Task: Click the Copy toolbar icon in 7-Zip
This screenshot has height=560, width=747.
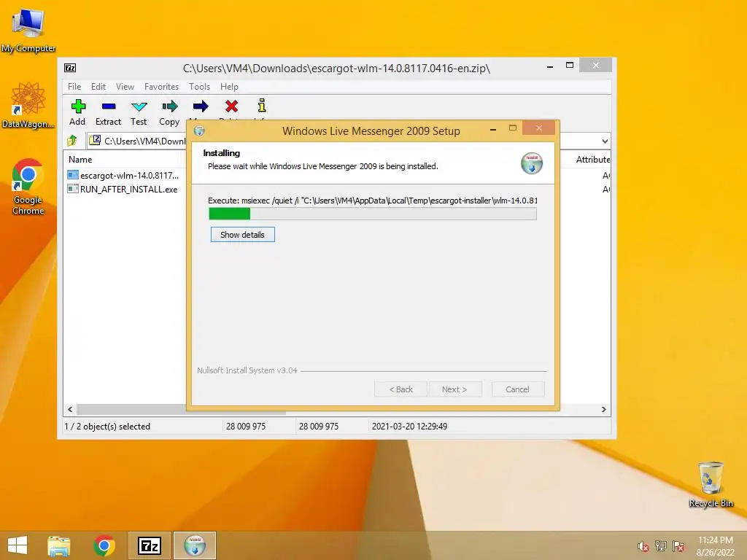Action: [169, 106]
